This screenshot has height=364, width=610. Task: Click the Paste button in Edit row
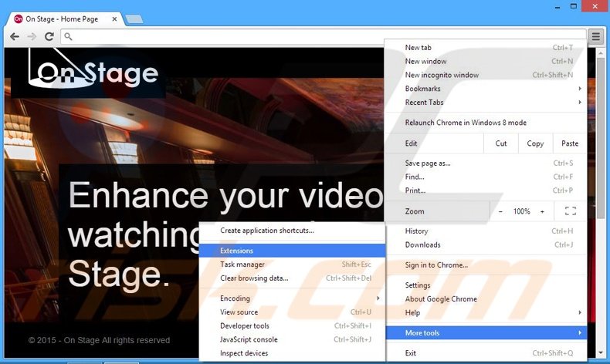(x=570, y=143)
